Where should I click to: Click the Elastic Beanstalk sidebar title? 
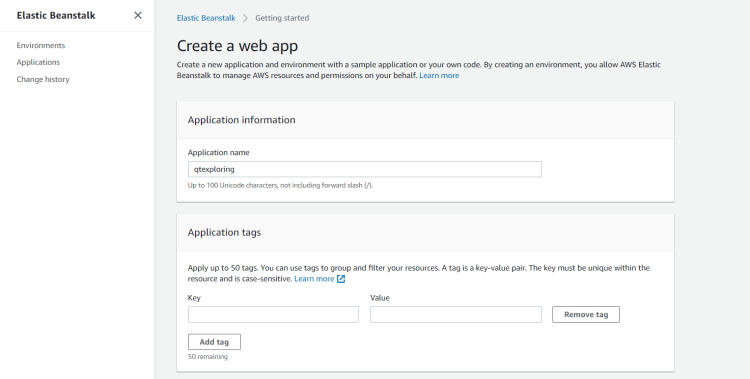(56, 15)
